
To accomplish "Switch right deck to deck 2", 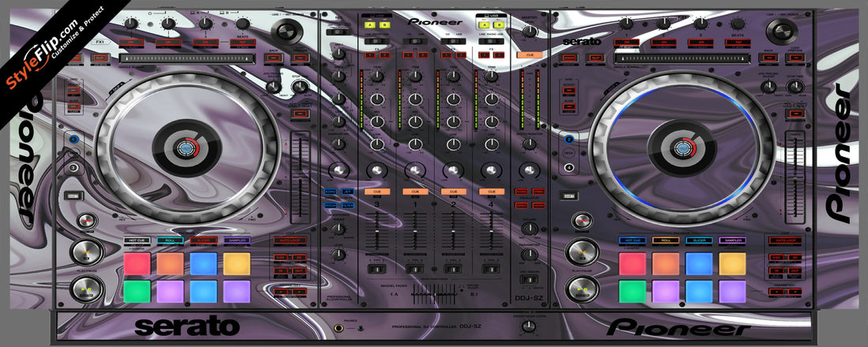I will (x=568, y=139).
